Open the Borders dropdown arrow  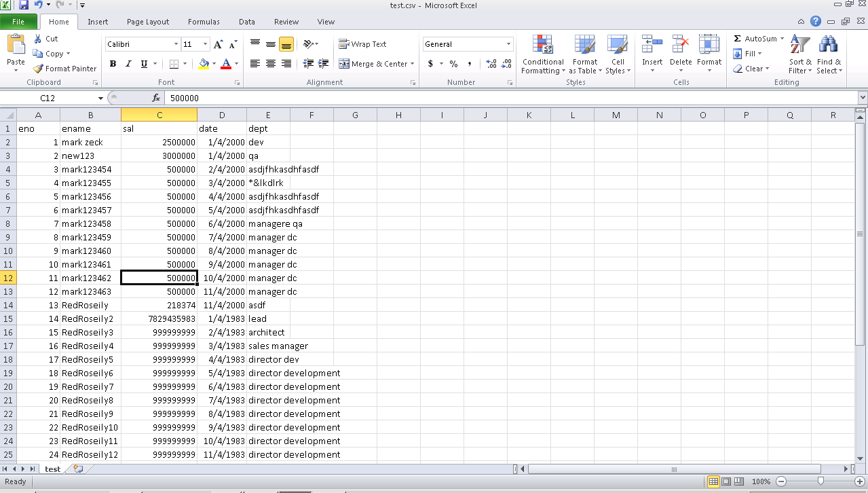[x=185, y=64]
